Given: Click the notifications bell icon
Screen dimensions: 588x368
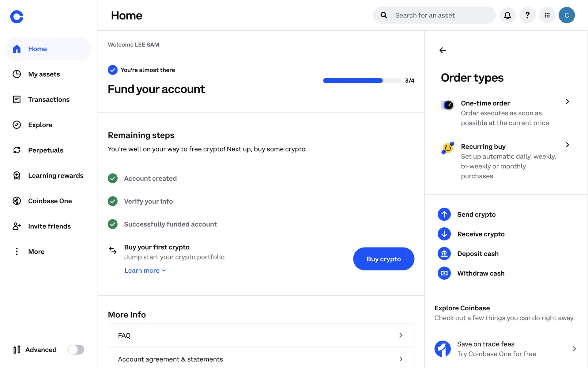Looking at the screenshot, I should tap(507, 15).
